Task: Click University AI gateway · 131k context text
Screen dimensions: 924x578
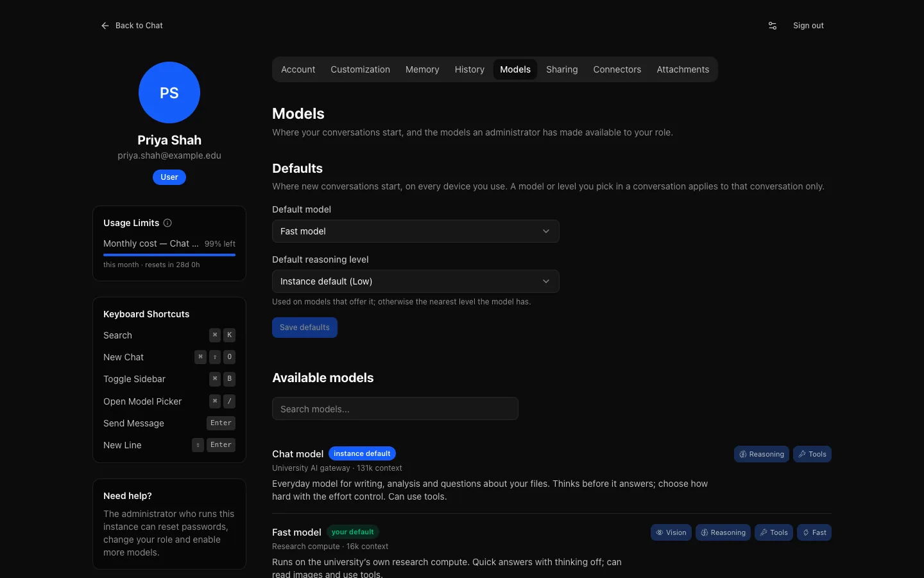Action: click(338, 468)
